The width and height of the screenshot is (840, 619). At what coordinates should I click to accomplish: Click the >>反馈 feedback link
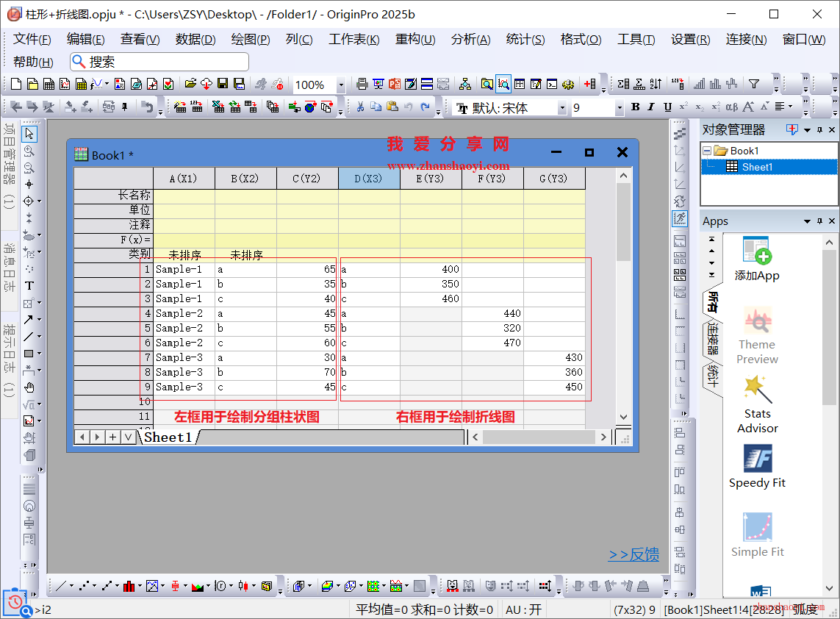pos(633,555)
